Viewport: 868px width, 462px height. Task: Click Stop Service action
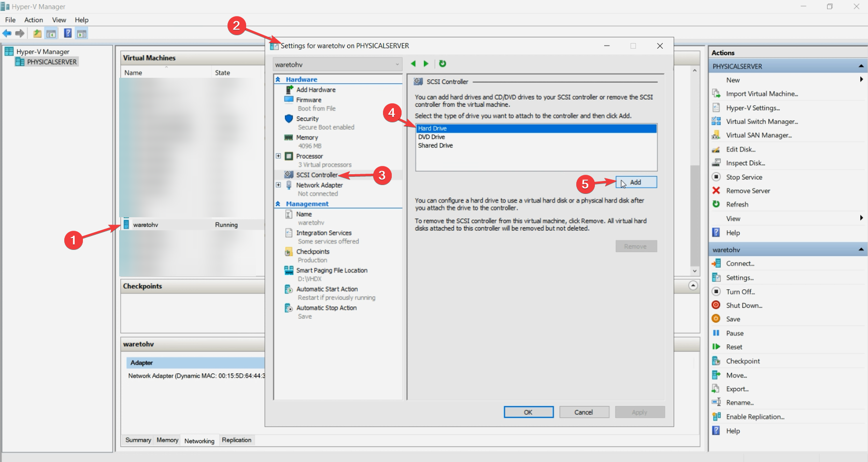tap(744, 177)
